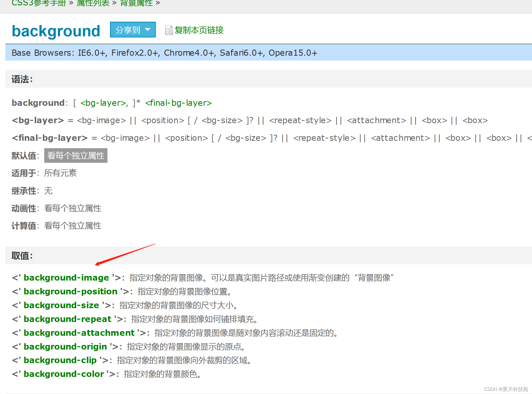The height and width of the screenshot is (394, 532).
Task: Open background-position property link
Action: click(x=70, y=291)
